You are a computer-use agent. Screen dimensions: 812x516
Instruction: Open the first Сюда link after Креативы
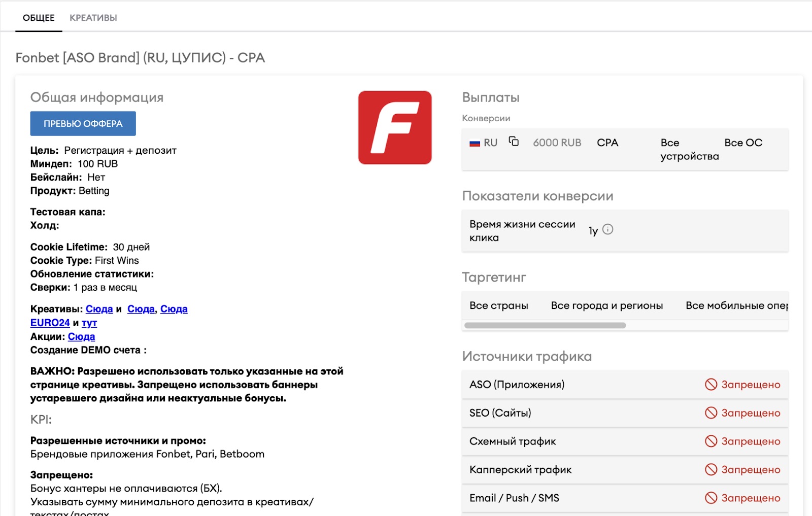pyautogui.click(x=99, y=309)
